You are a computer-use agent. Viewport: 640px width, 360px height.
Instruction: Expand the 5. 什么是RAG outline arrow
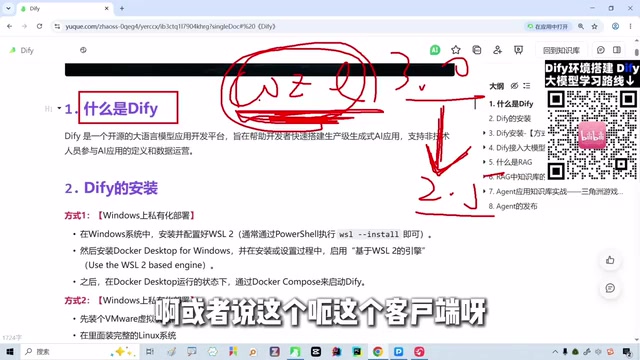tap(484, 162)
